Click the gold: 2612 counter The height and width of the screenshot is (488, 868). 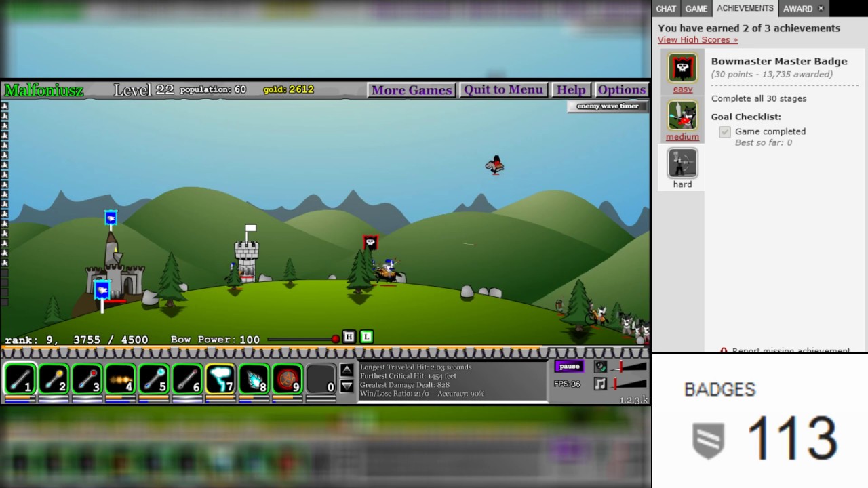point(288,89)
